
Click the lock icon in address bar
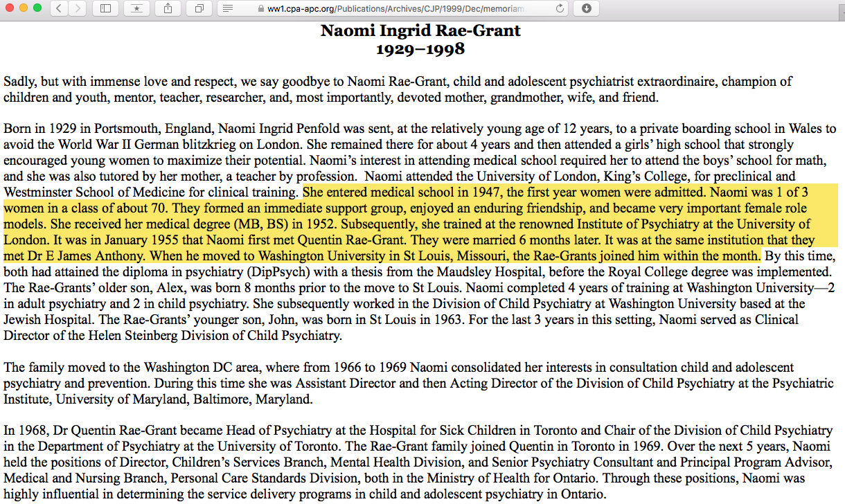click(x=260, y=9)
